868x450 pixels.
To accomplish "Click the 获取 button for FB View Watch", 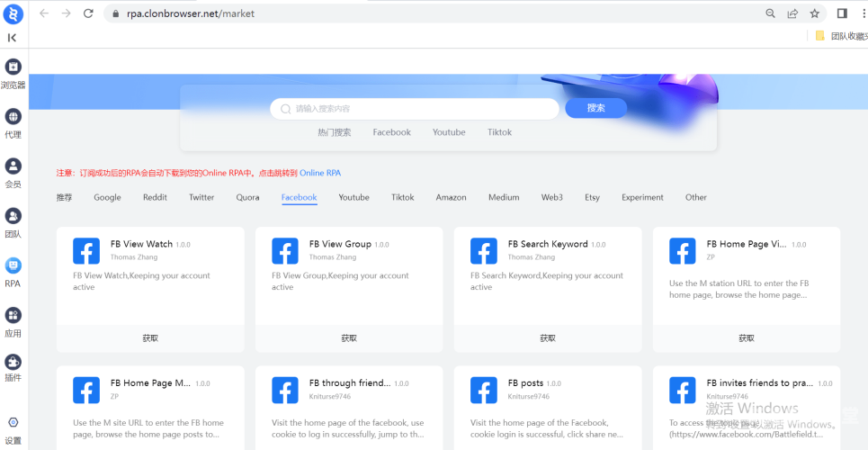I will click(x=150, y=338).
